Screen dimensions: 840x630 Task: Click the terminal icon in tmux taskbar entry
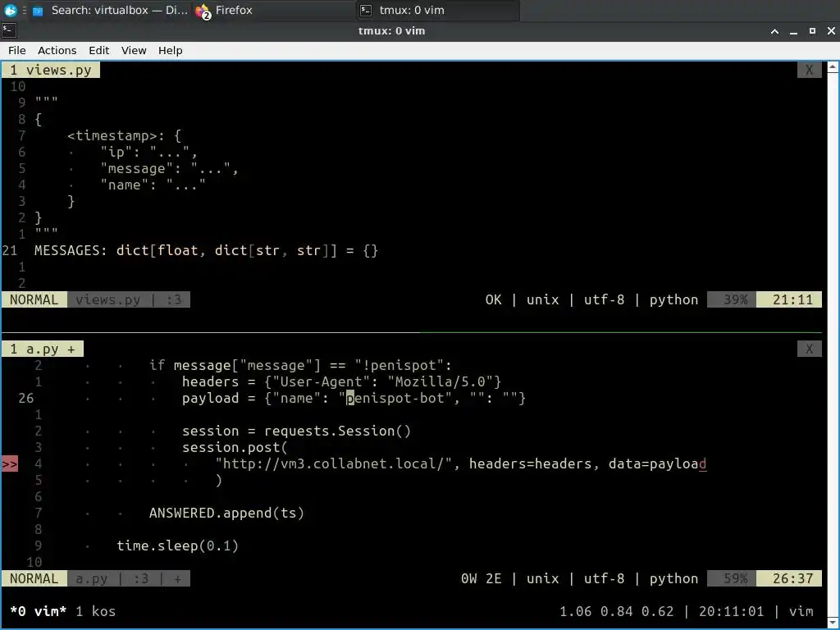pyautogui.click(x=366, y=10)
